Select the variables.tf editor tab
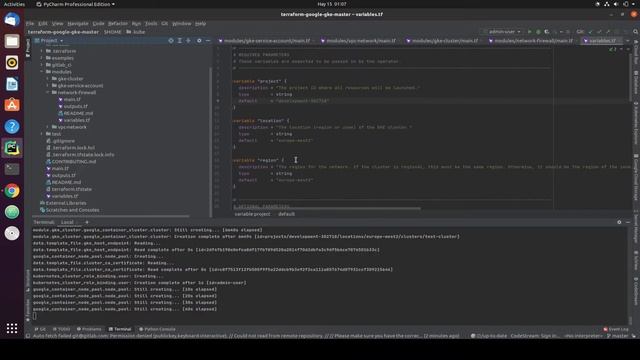This screenshot has width=640, height=360. [602, 41]
